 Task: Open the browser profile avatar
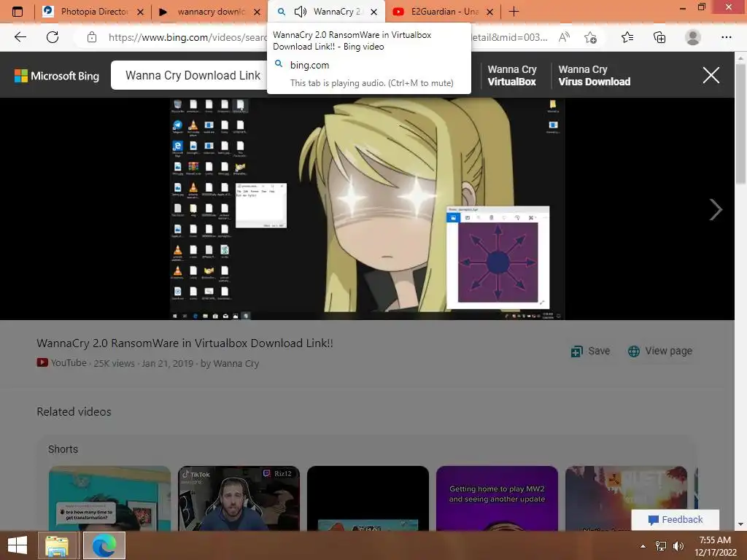[x=693, y=37]
